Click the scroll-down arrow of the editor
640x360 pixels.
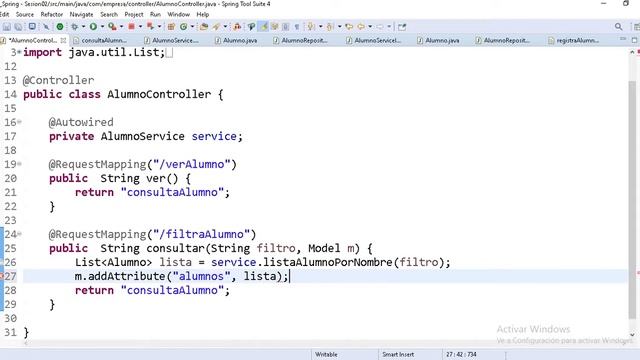(632, 335)
